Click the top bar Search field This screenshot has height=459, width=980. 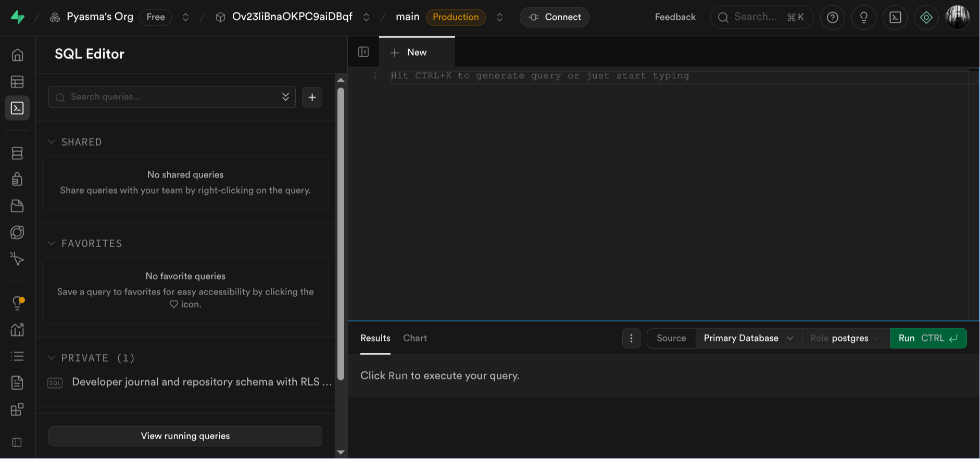(762, 17)
